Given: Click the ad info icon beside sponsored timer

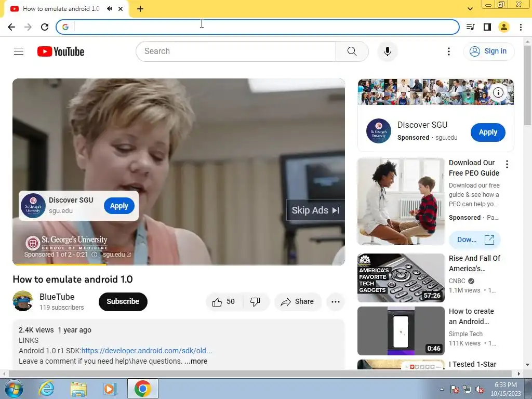Looking at the screenshot, I should (x=95, y=255).
